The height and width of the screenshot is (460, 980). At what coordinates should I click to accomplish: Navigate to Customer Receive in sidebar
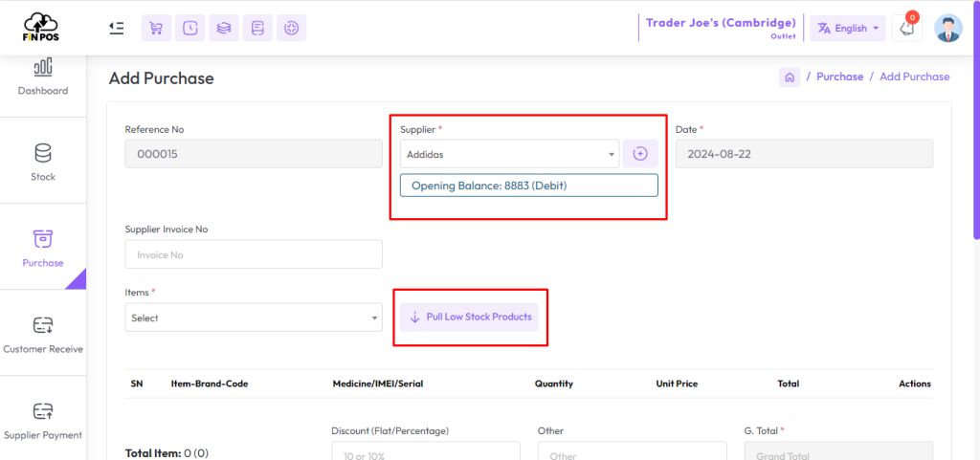click(x=43, y=335)
